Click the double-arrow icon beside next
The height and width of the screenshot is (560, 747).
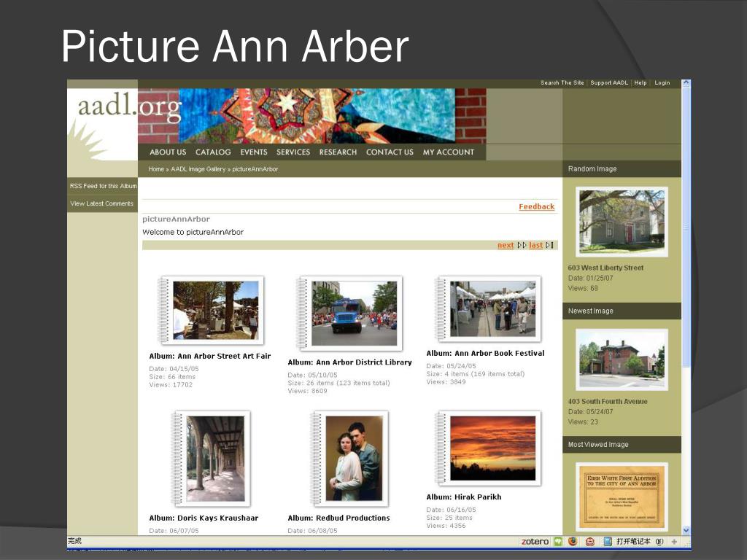[522, 245]
